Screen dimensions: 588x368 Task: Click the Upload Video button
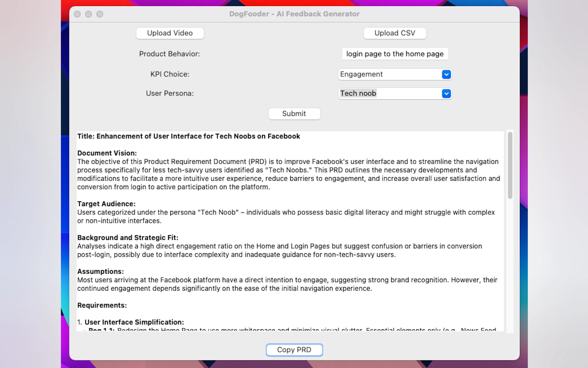coord(170,33)
